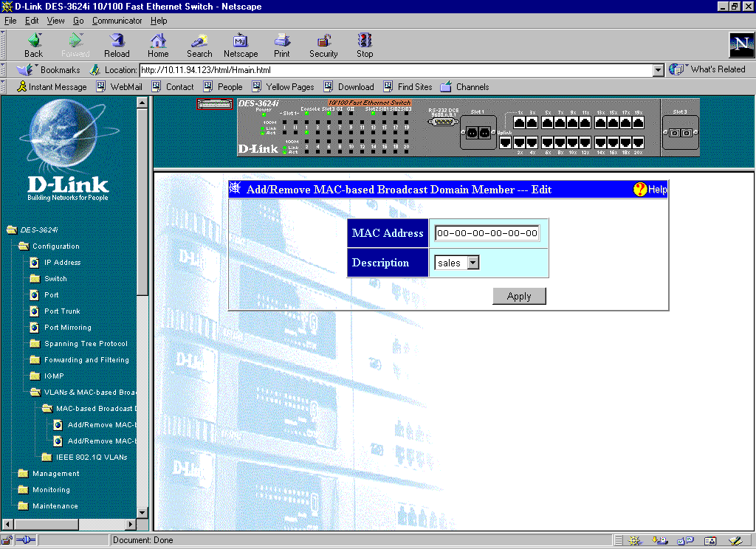Expand the Management folder
This screenshot has width=756, height=549.
[24, 474]
